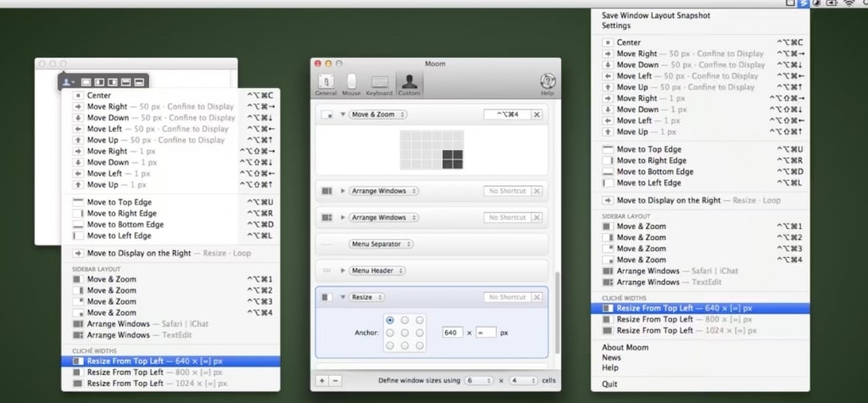The width and height of the screenshot is (868, 403).
Task: Click the Center icon in the menu bar menu
Action: [x=608, y=42]
